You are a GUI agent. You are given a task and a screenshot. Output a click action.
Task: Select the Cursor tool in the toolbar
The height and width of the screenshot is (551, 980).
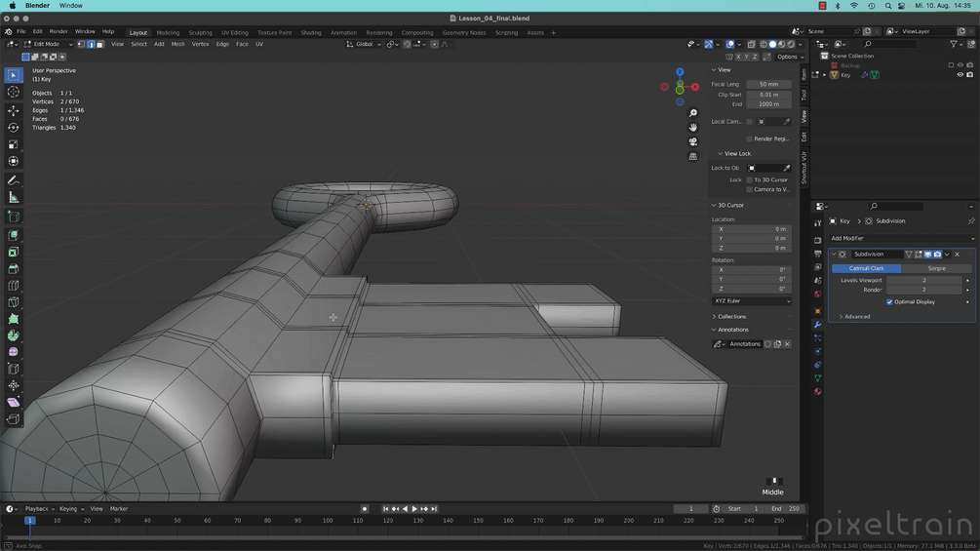point(13,92)
